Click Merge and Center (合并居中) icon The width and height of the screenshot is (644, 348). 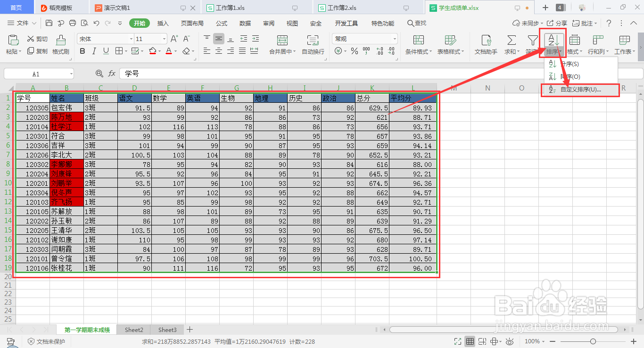click(x=282, y=40)
